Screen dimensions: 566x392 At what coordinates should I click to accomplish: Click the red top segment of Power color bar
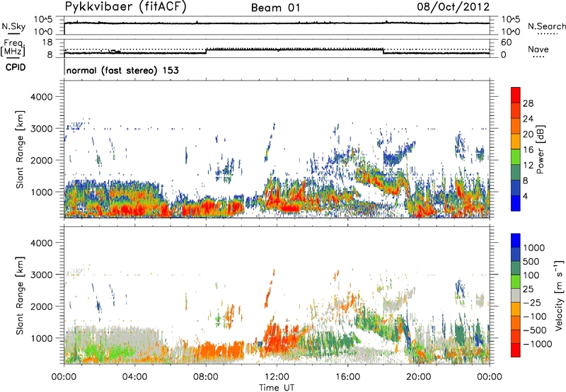[x=516, y=95]
